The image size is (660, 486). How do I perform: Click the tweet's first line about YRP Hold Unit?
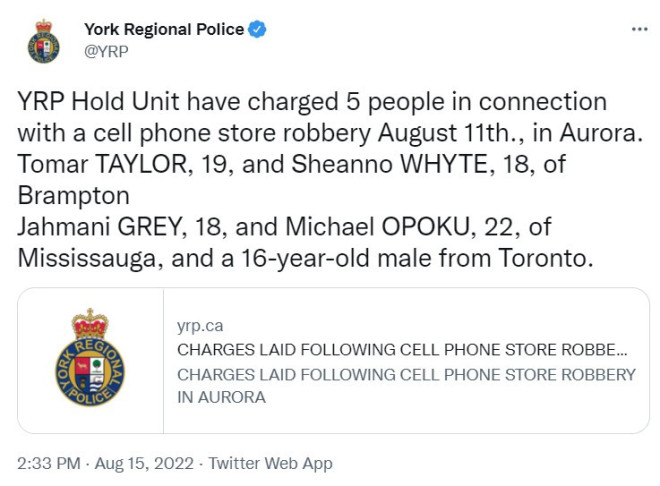pyautogui.click(x=312, y=102)
